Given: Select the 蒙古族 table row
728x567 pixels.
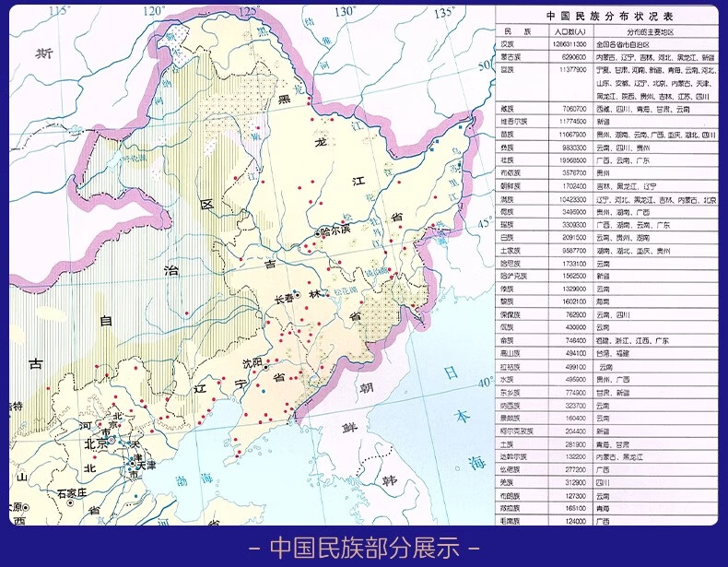Looking at the screenshot, I should point(608,57).
